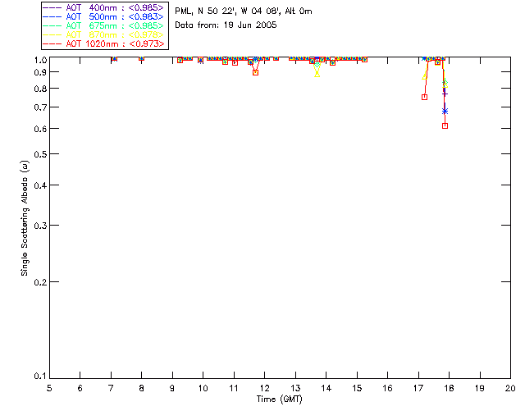Click the yellow triangle marker at hour 17.2
This screenshot has width=525, height=420.
425,76
